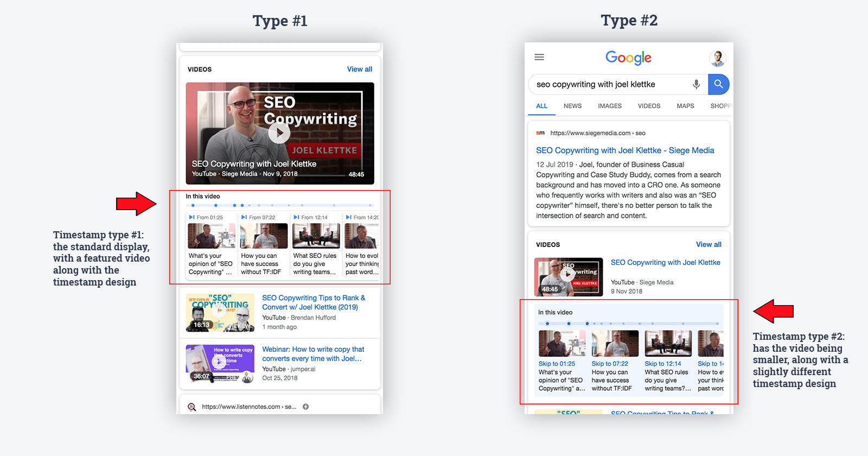Open the From 12:14 clip thumbnail

316,236
